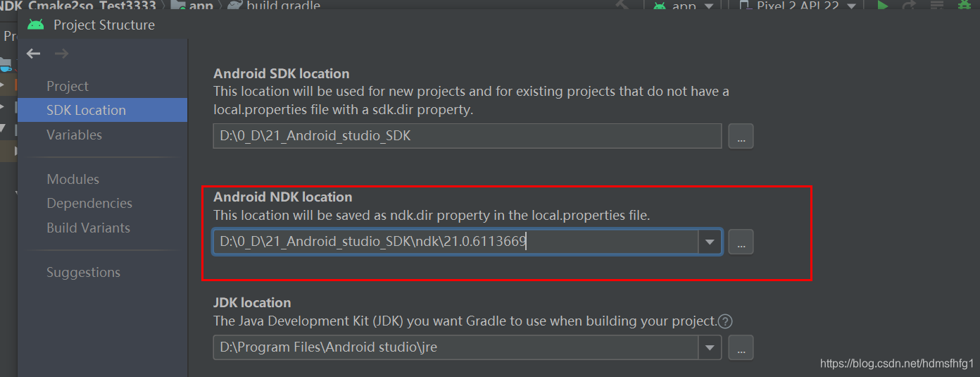Go back with the left arrow in Project Structure
Viewport: 980px width, 377px height.
pos(33,54)
